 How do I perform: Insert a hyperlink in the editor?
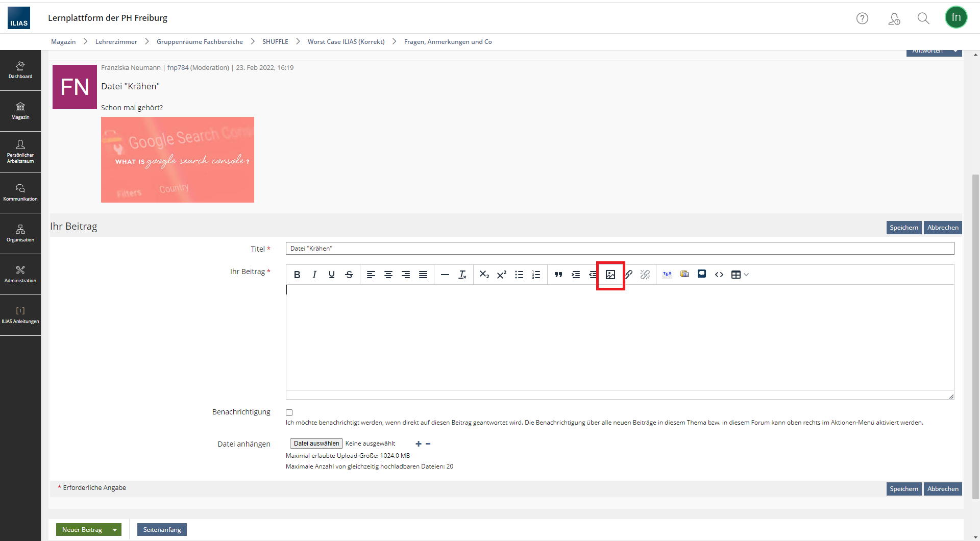[628, 274]
